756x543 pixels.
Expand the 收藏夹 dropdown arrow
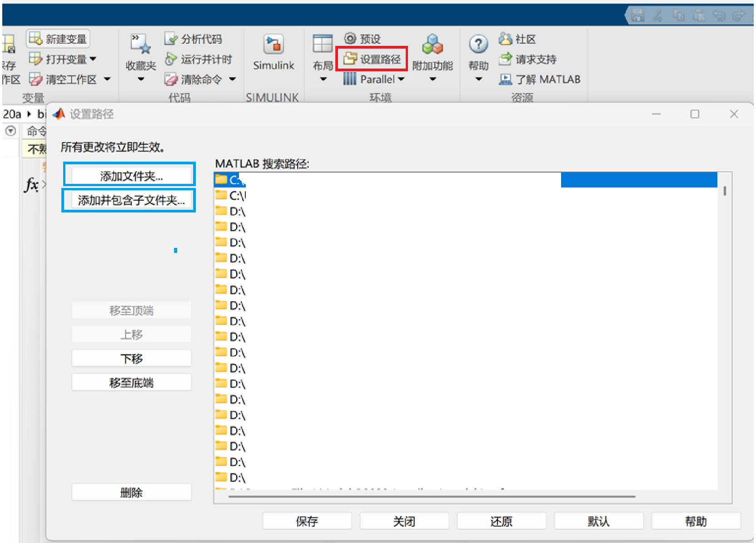pos(141,79)
